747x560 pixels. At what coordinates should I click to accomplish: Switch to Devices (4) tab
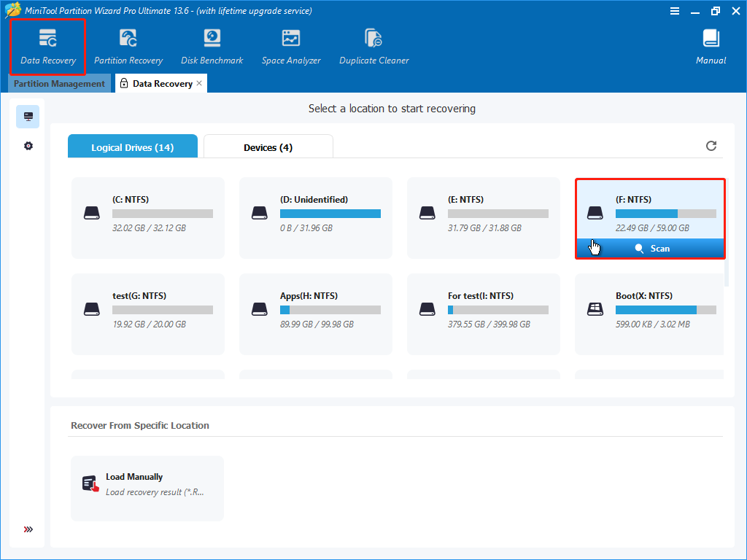(268, 146)
